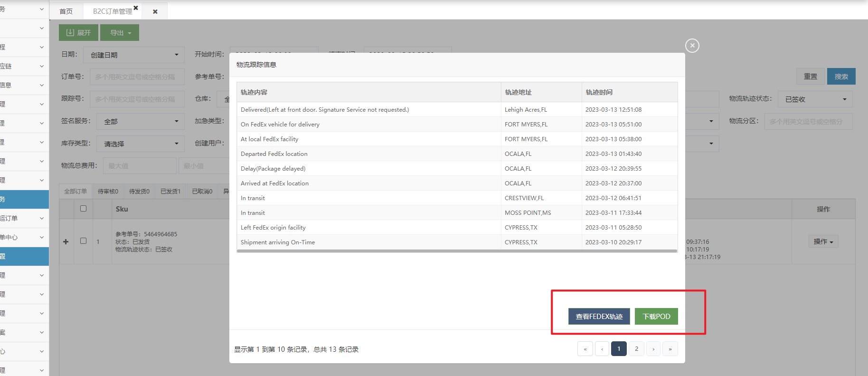Click the 参考单号 5464964685 text
868x376 pixels.
(x=146, y=234)
